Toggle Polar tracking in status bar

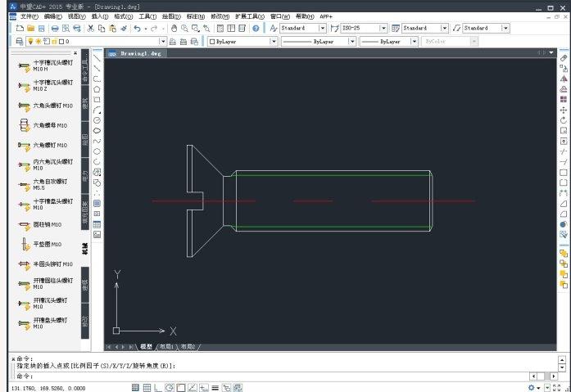[x=170, y=388]
